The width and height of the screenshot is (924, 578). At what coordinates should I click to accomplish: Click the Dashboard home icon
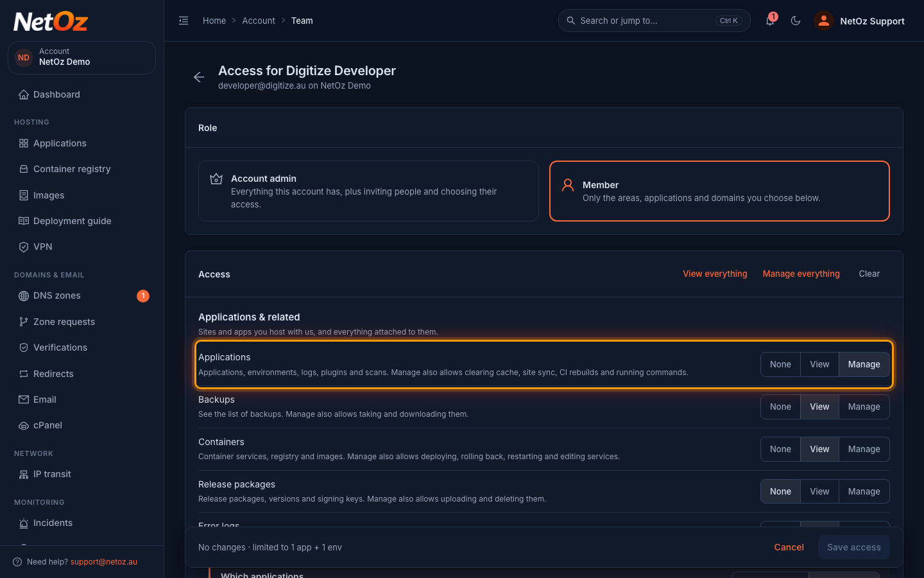24,94
